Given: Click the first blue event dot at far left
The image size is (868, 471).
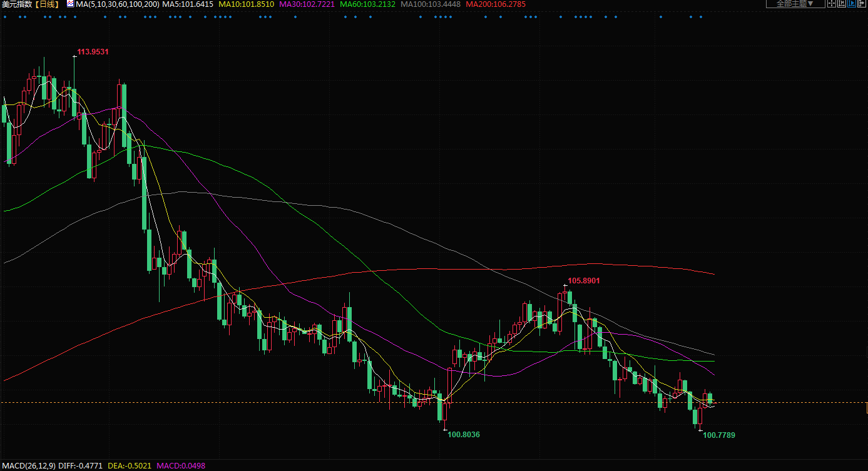Looking at the screenshot, I should [x=5, y=17].
